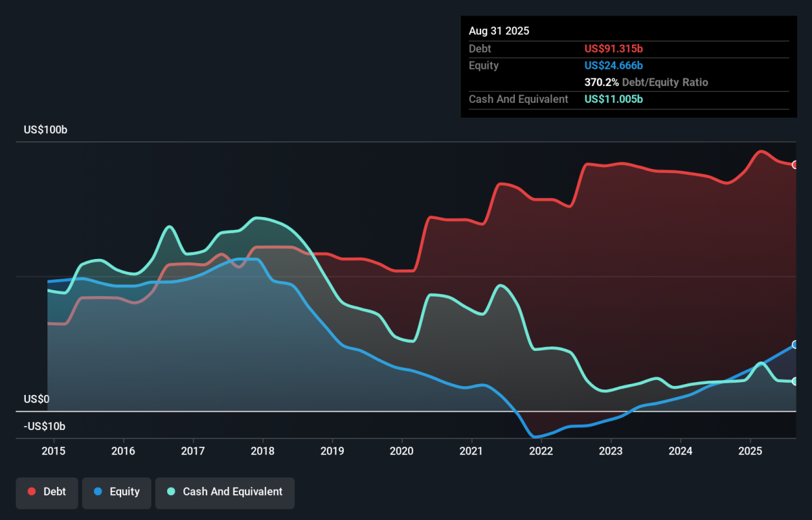Screen dimensions: 812x520
Task: Choose the 2025 year axis label
Action: click(750, 451)
